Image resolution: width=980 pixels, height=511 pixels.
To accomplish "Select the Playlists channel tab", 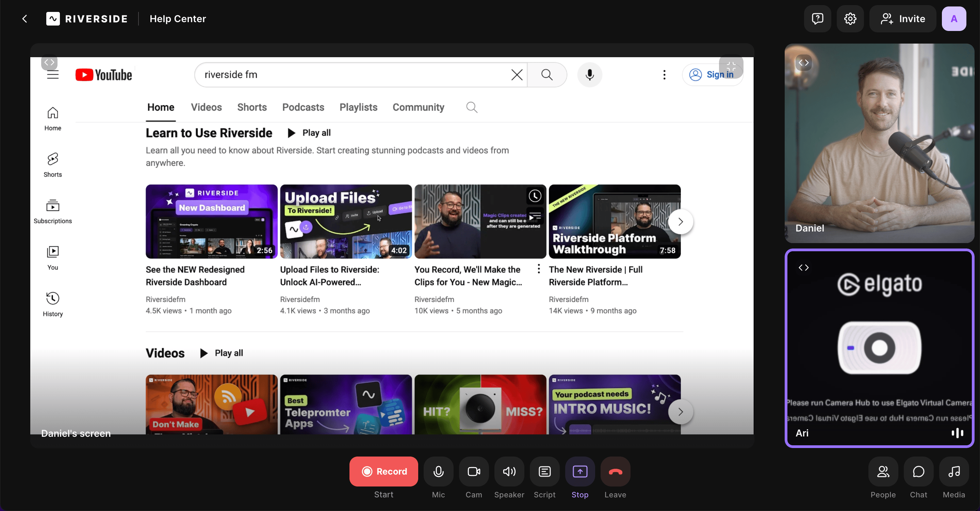I will [x=358, y=107].
